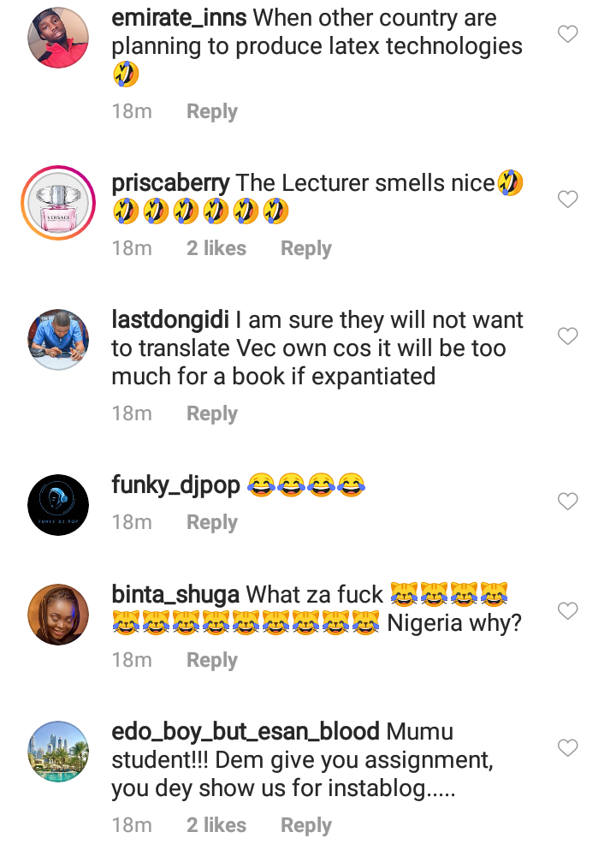The width and height of the screenshot is (616, 850).
Task: Reply to binta_shuga's comment
Action: (212, 660)
